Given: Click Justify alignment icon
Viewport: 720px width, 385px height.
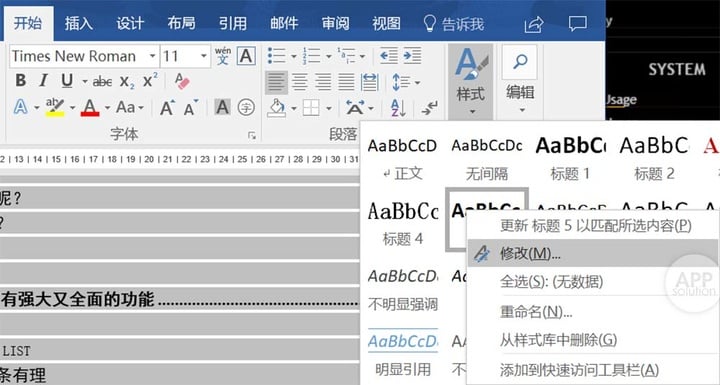Looking at the screenshot, I should 346,82.
